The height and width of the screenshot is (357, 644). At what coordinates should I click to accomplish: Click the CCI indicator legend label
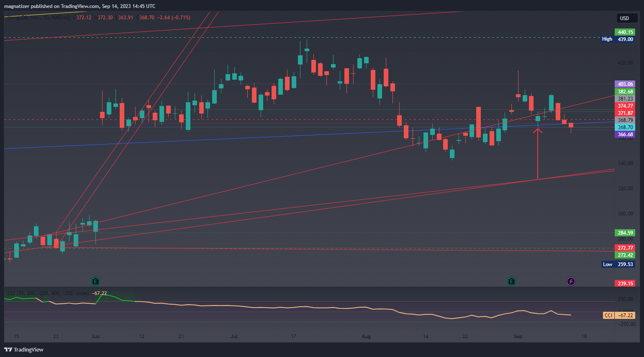pos(48,293)
